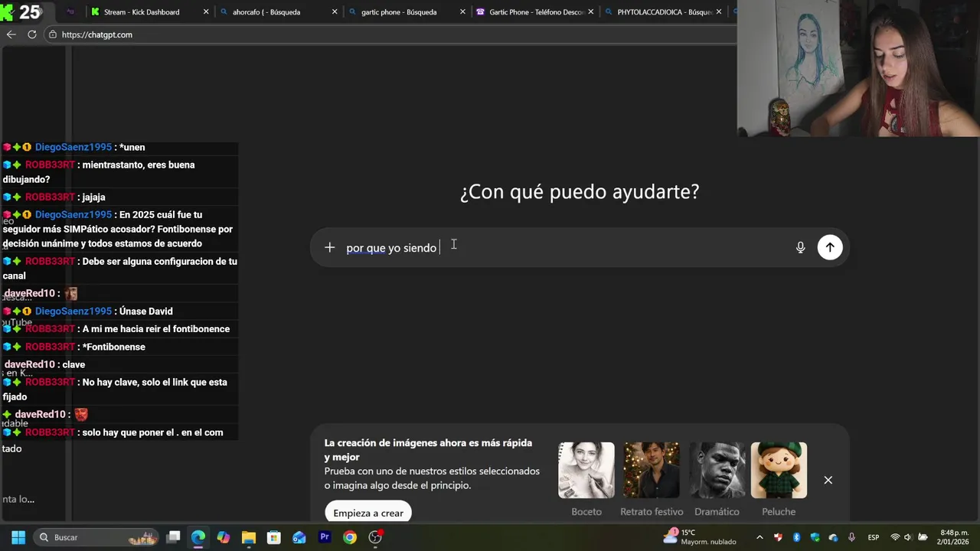Image resolution: width=980 pixels, height=551 pixels.
Task: Open the Outlook mail app from the taskbar
Action: click(x=299, y=537)
